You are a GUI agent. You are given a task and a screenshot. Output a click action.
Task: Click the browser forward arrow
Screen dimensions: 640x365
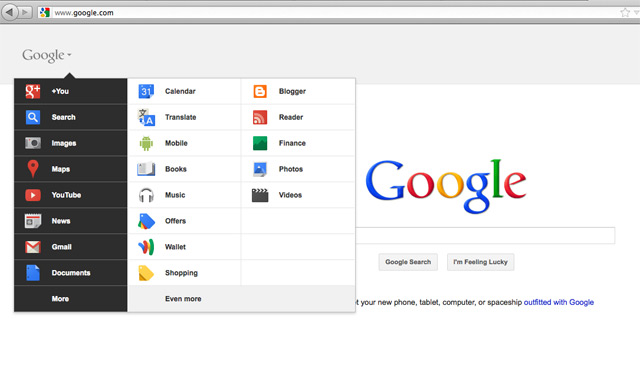click(x=24, y=12)
